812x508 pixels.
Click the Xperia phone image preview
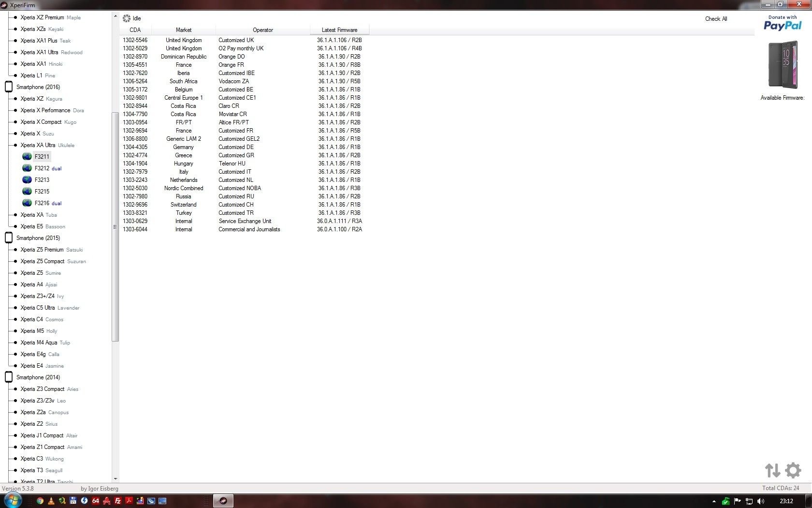[x=783, y=65]
